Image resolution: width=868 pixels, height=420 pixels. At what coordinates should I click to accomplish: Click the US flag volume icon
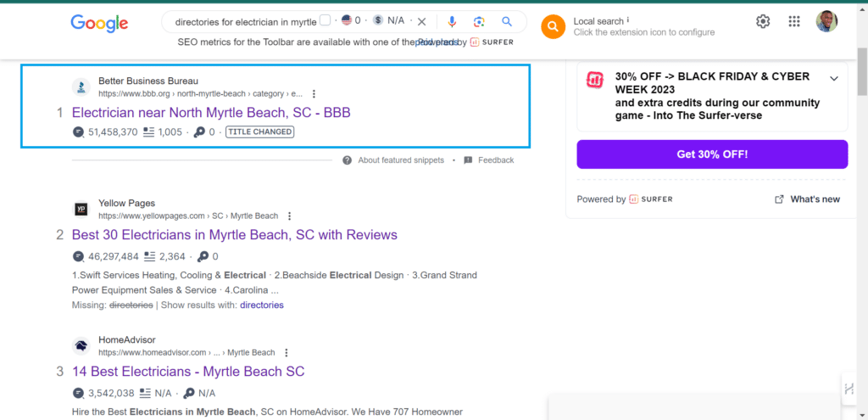coord(347,20)
